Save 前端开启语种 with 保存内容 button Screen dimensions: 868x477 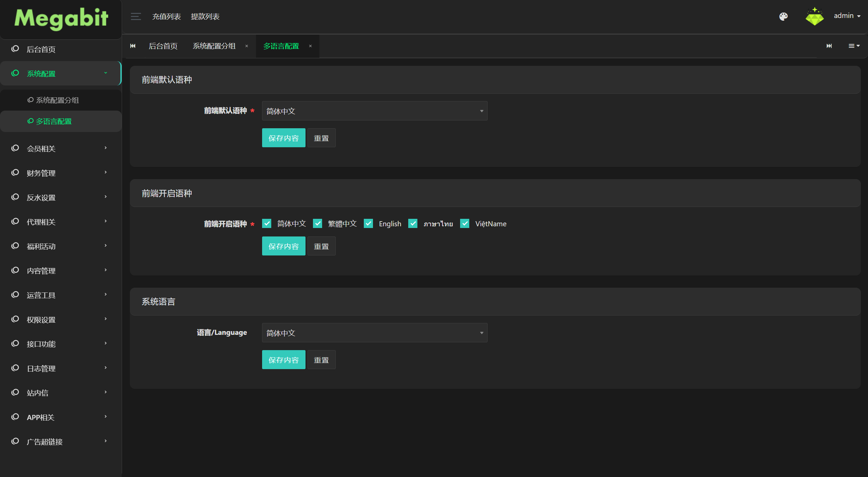[284, 246]
